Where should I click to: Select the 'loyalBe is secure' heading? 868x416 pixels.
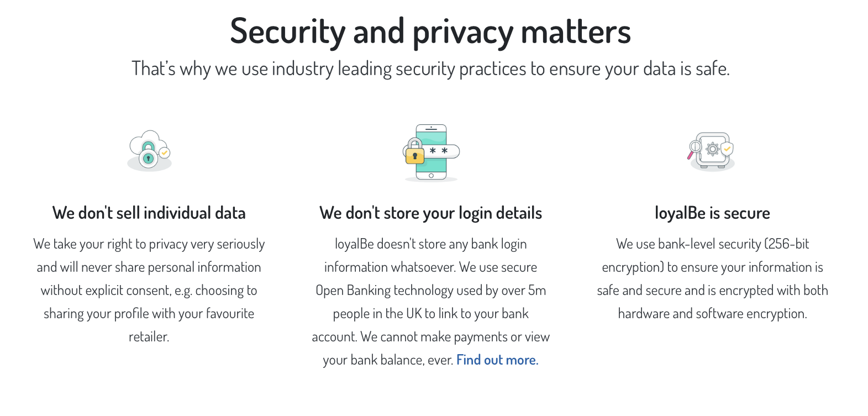(x=712, y=213)
